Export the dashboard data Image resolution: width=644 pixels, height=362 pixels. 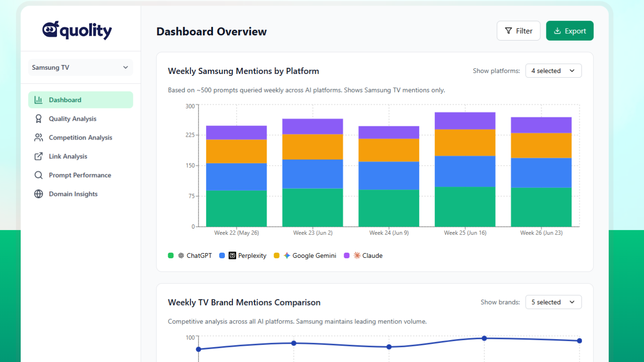coord(570,31)
